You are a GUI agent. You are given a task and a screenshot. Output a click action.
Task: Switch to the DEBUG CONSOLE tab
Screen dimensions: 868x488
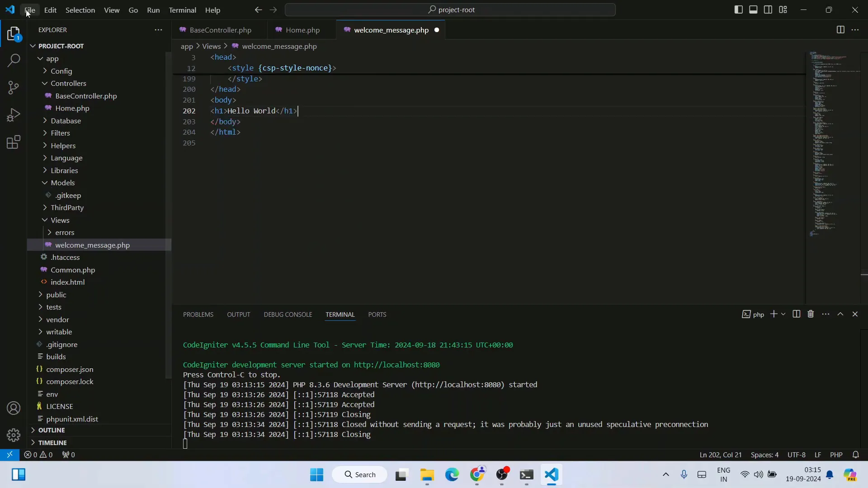coord(288,314)
